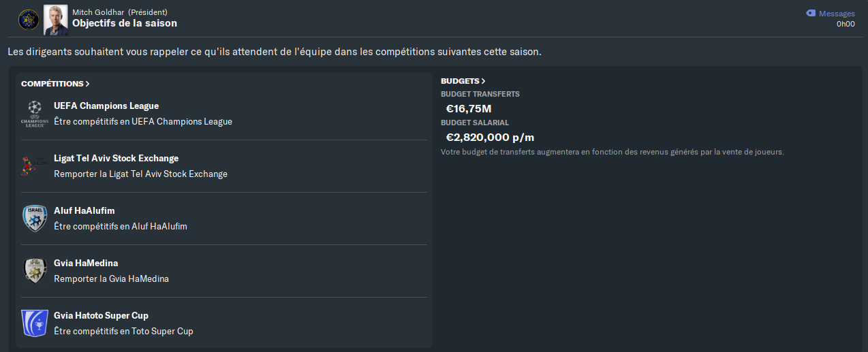Viewport: 868px width, 352px height.
Task: Open the Gvia Hatoto Super Cup title
Action: 101,316
